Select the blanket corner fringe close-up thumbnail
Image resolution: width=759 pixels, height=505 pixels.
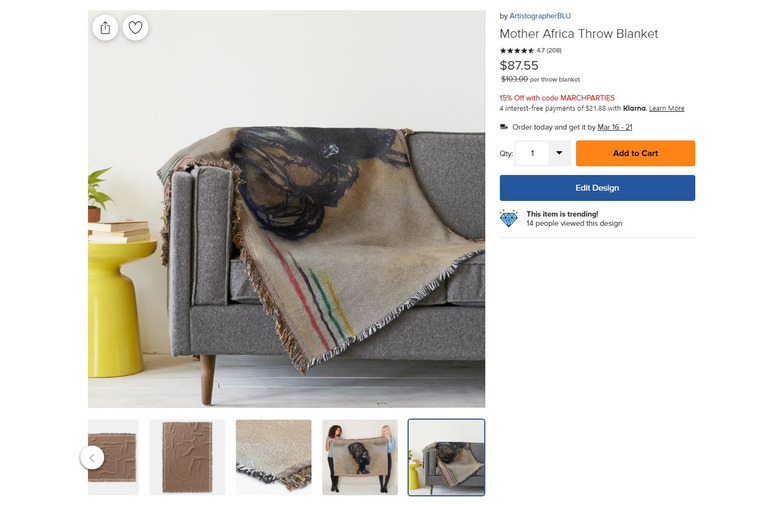[273, 458]
